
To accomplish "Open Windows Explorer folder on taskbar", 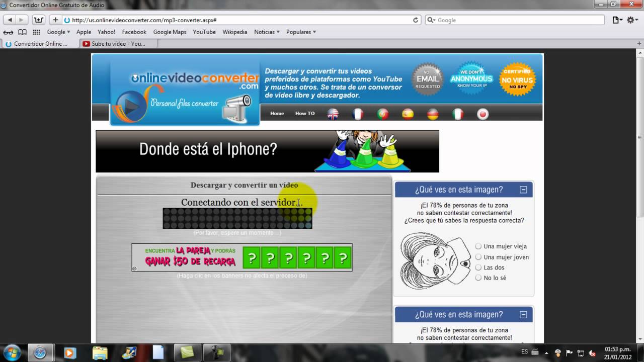I will coord(100,352).
